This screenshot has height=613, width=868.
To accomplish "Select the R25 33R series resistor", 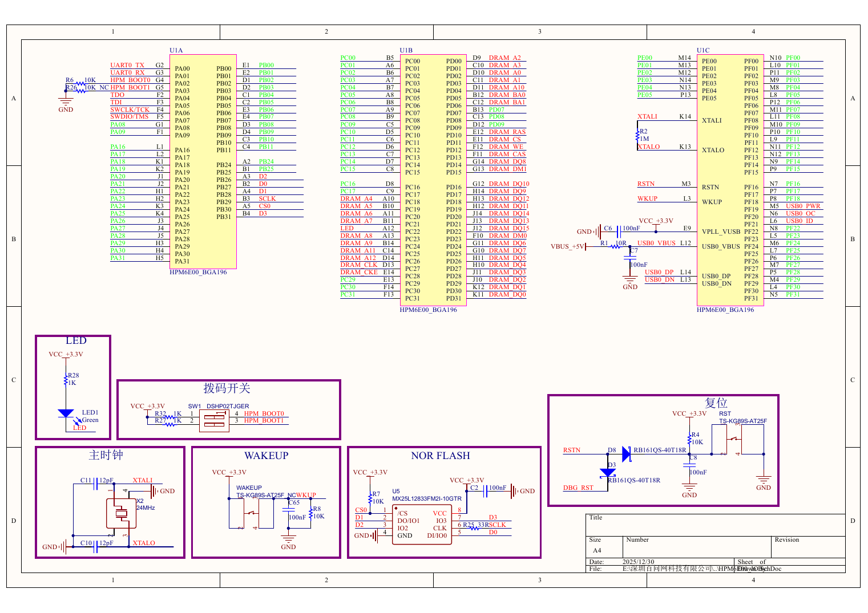I will 474,528.
